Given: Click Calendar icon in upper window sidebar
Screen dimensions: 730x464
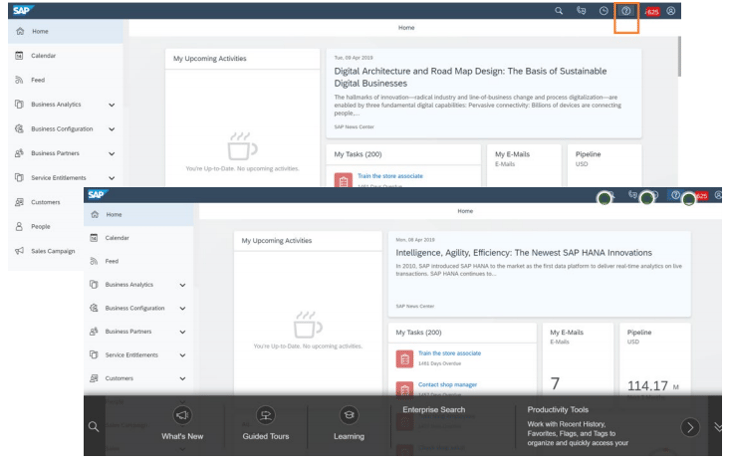Looking at the screenshot, I should [19, 55].
